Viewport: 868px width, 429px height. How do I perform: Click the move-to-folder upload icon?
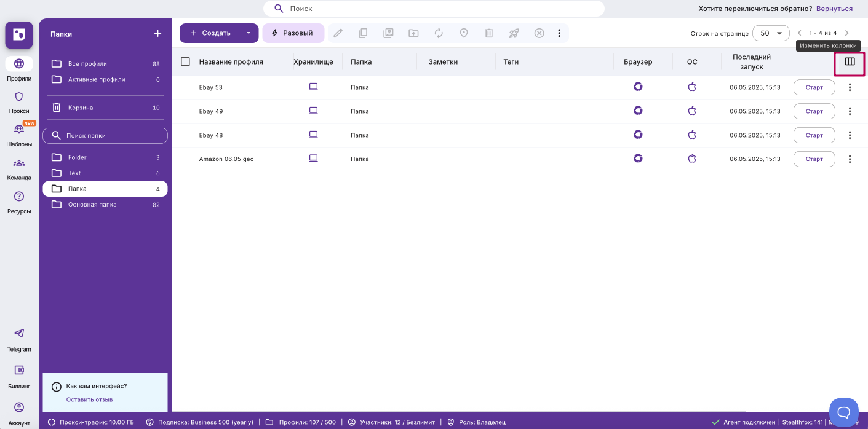point(413,33)
